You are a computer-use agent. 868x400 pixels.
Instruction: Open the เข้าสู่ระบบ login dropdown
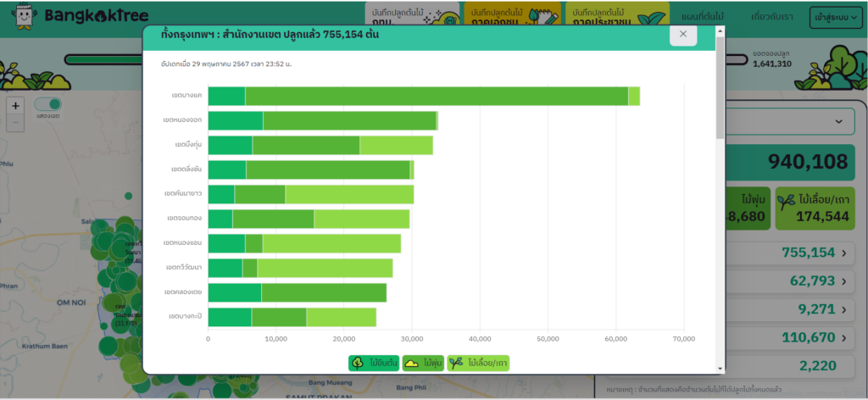point(835,18)
